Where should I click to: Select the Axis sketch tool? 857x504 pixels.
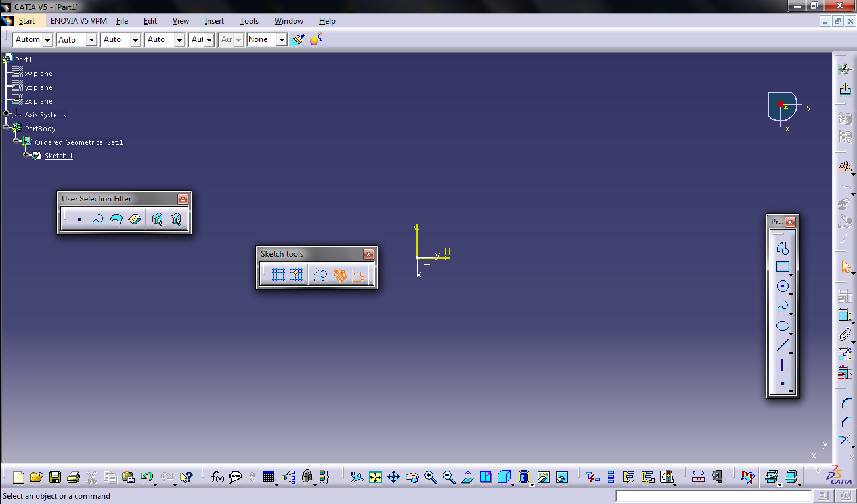782,365
